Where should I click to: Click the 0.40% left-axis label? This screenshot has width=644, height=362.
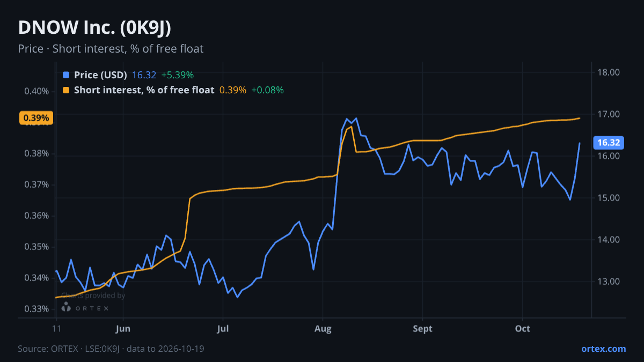click(37, 91)
